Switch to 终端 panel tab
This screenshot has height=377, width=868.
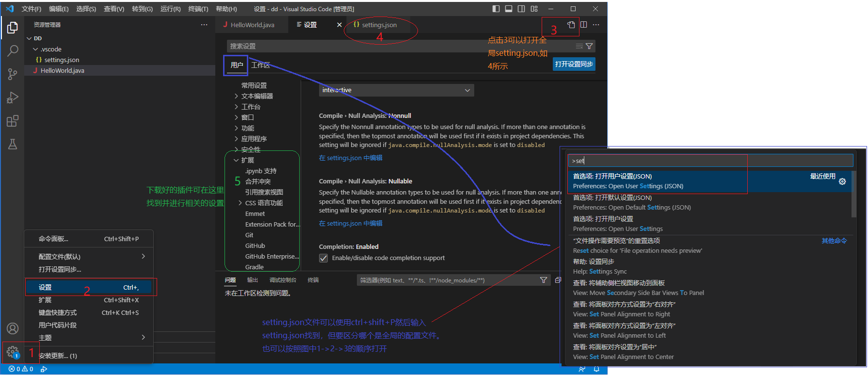point(313,280)
